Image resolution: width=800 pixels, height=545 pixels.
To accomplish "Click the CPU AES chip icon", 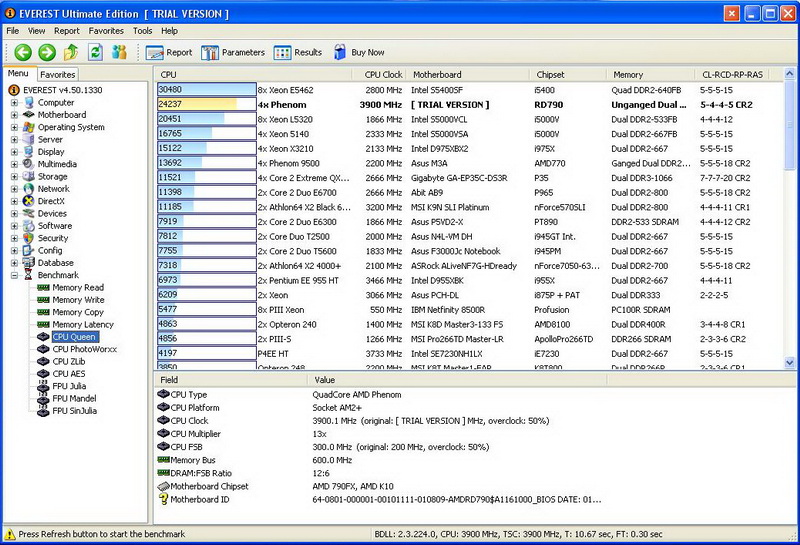I will [43, 374].
